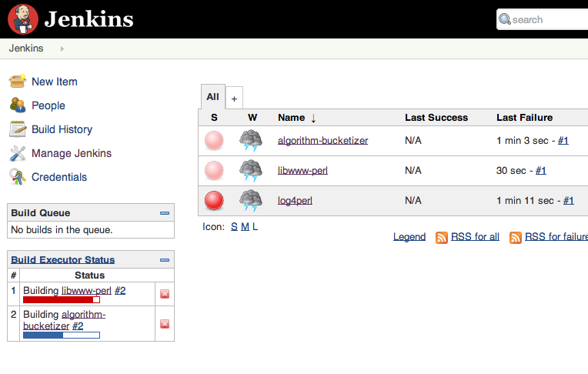588x374 pixels.
Task: Open the Build Executor Status link
Action: [x=62, y=260]
